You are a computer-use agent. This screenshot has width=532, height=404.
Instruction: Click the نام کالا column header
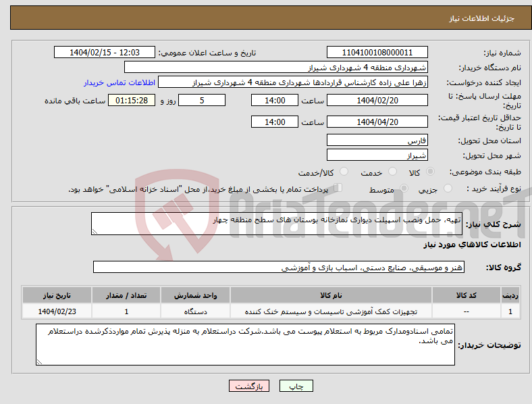(331, 295)
